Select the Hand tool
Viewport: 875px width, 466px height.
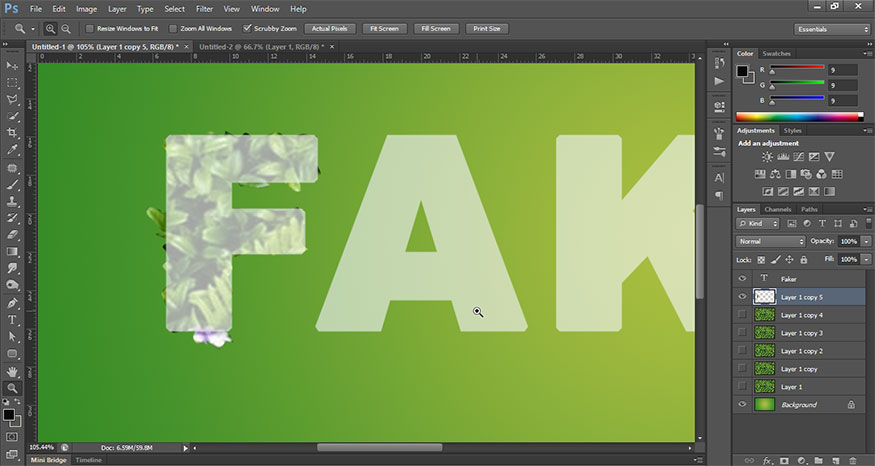pos(13,371)
